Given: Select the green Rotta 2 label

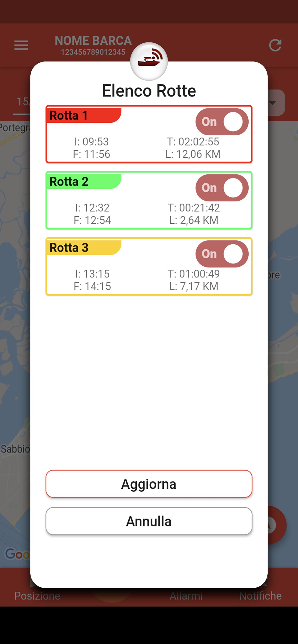Looking at the screenshot, I should click(84, 181).
